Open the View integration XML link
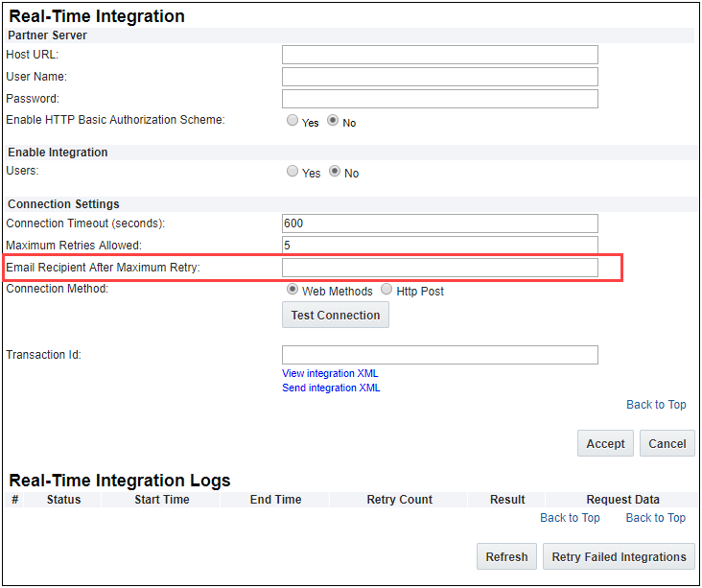 coord(330,373)
